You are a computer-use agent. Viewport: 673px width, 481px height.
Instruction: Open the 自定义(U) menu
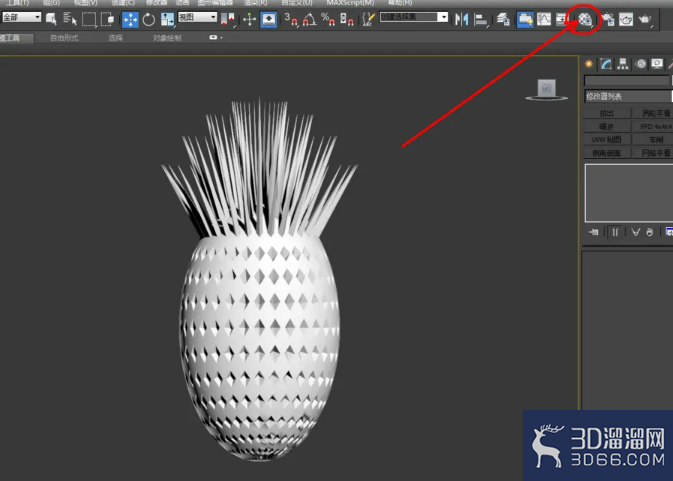(297, 3)
